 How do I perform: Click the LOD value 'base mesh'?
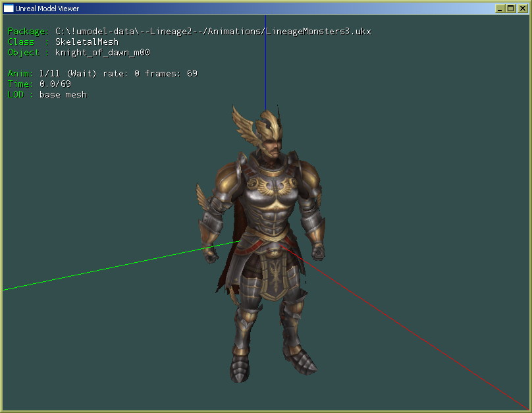point(63,94)
